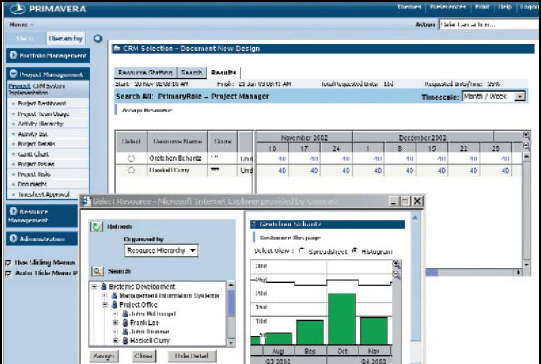Click Frank Lee person icon

click(x=125, y=323)
